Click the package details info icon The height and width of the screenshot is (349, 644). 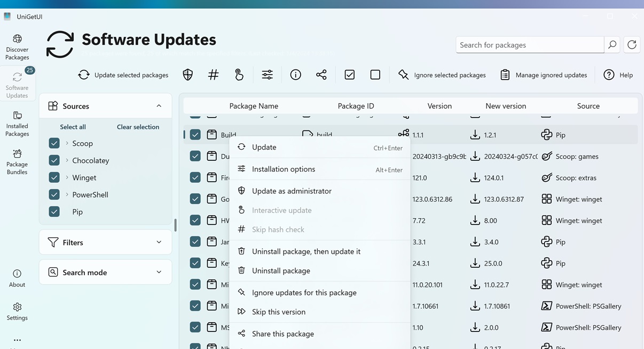pyautogui.click(x=295, y=74)
